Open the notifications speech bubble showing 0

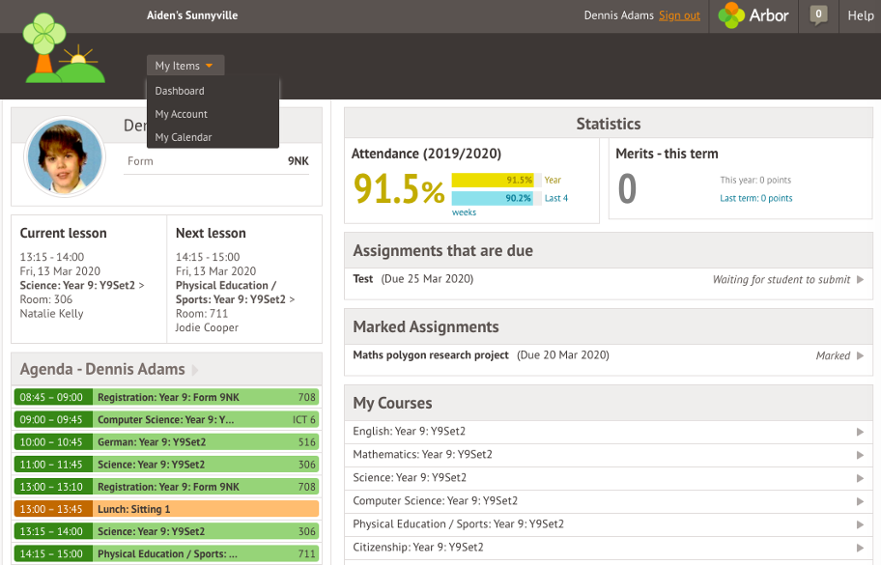point(818,15)
